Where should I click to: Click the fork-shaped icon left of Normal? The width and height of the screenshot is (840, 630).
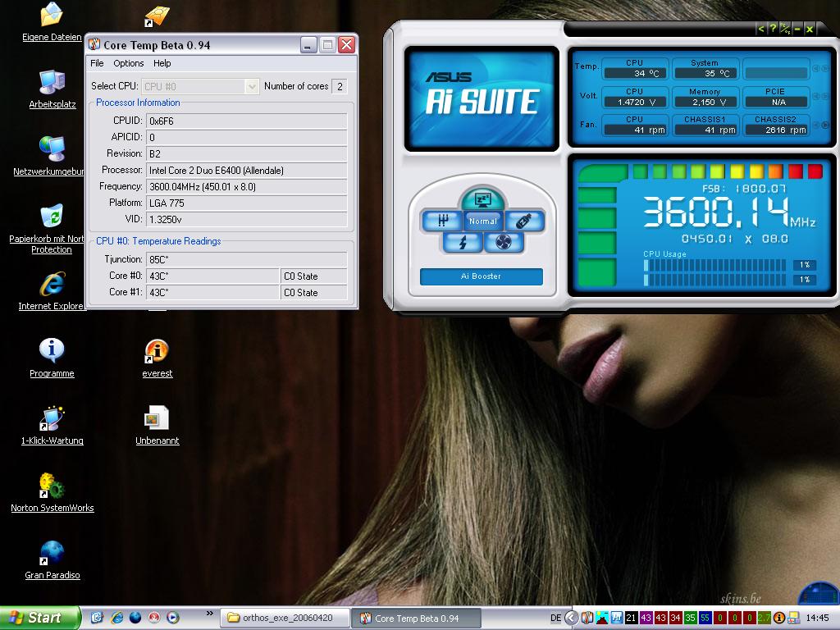(442, 221)
